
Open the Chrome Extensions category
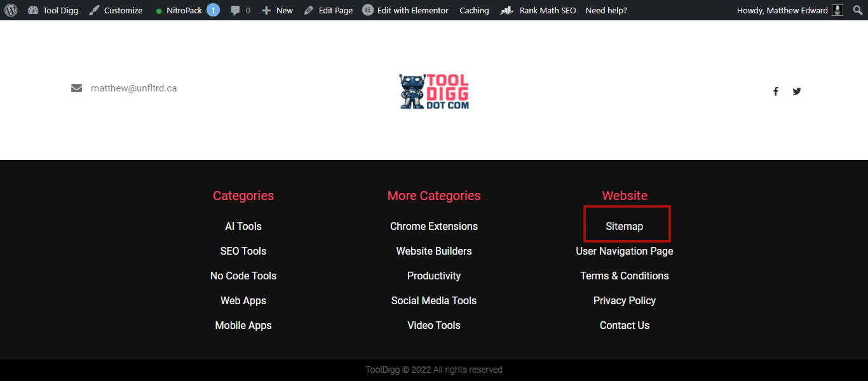coord(434,226)
